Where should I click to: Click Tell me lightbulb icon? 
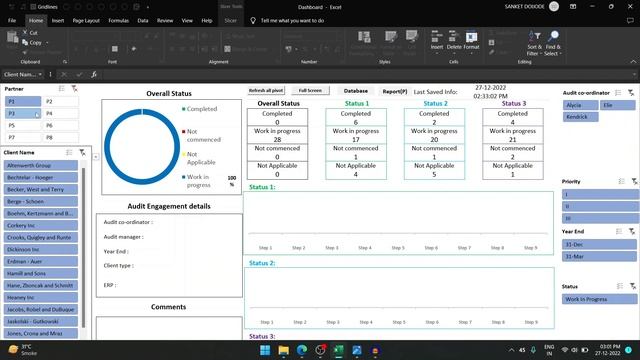click(253, 20)
